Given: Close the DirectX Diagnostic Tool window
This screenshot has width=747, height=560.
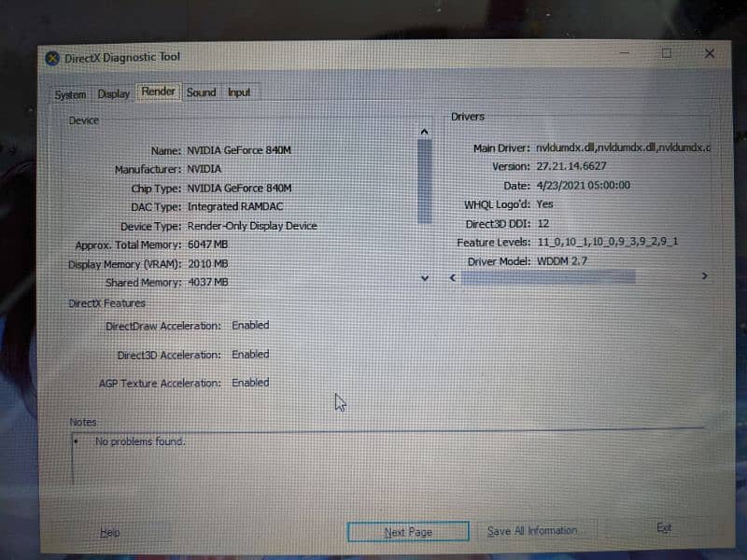Looking at the screenshot, I should (710, 54).
